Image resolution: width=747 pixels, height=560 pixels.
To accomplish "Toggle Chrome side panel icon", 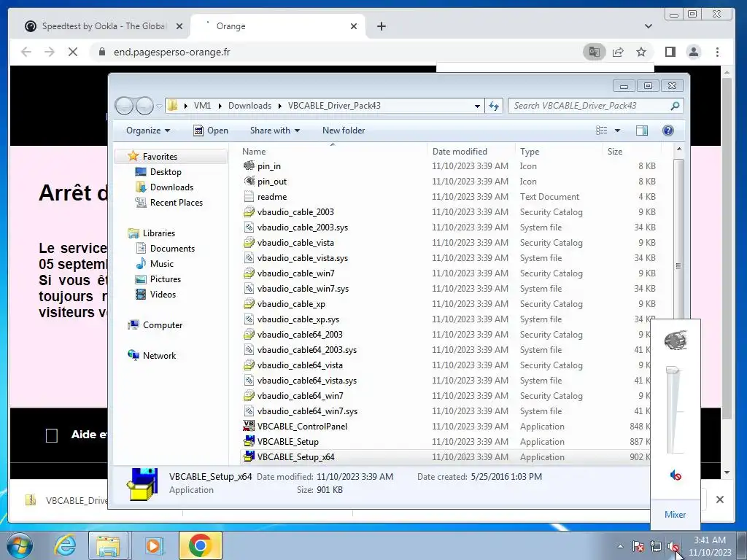I will pyautogui.click(x=670, y=52).
